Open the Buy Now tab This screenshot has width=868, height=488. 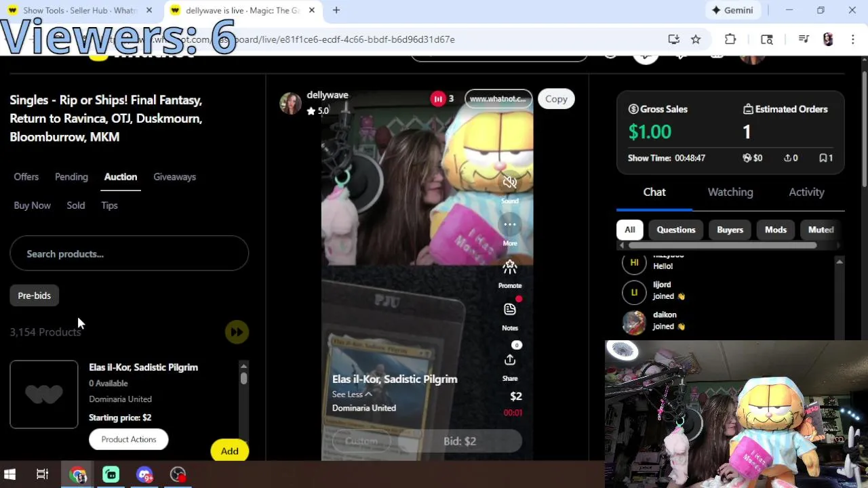pyautogui.click(x=32, y=205)
